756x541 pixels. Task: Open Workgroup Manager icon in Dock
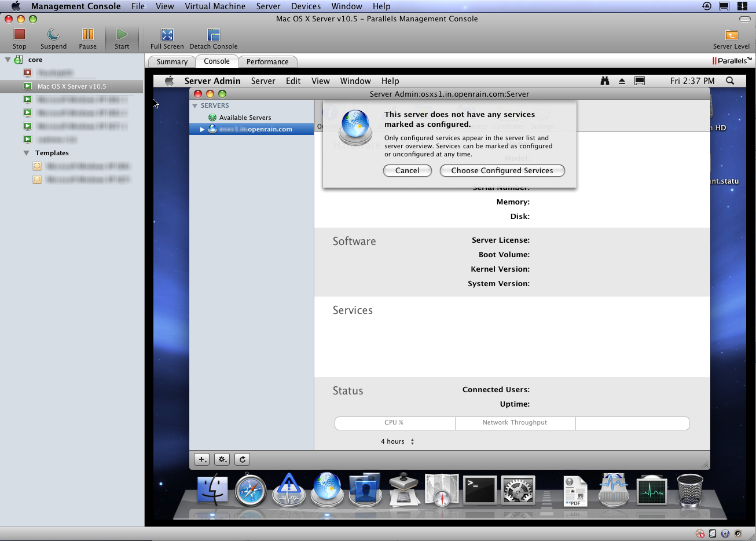(365, 490)
